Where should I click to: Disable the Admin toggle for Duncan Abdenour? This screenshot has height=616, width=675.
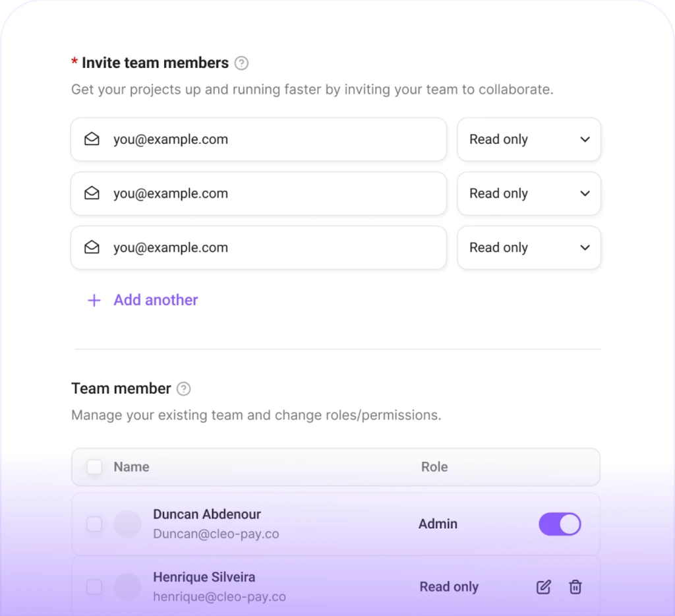[560, 524]
